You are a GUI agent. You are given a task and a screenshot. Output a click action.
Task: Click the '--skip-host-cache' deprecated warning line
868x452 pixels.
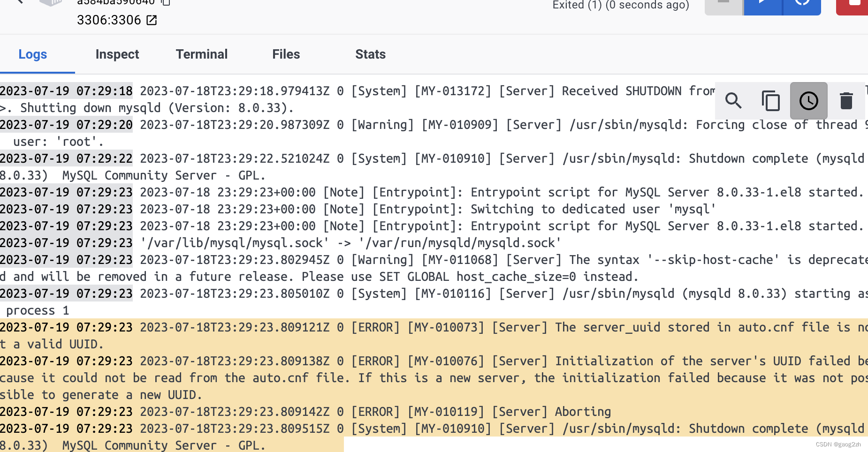point(434,268)
